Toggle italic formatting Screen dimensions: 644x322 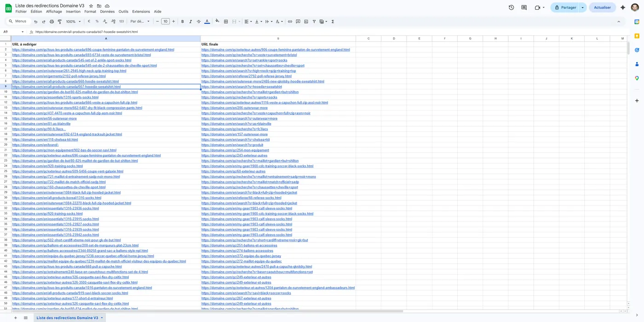pyautogui.click(x=190, y=22)
